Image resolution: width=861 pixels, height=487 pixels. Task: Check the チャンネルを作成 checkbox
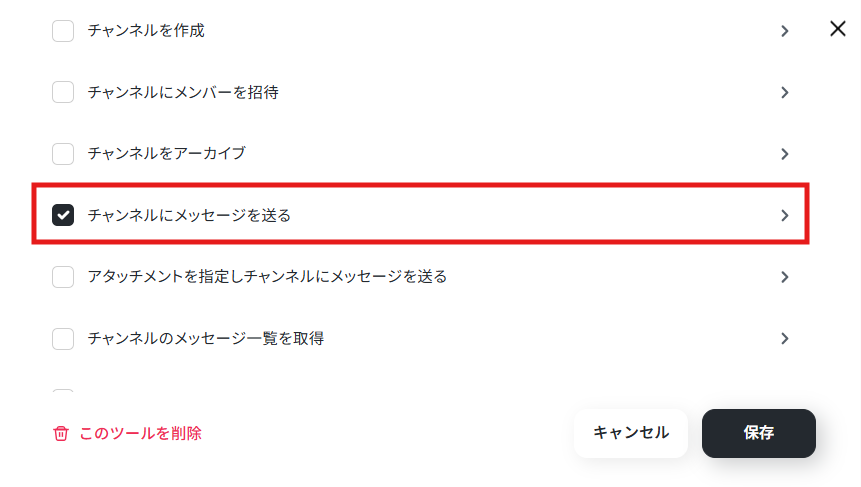pos(63,31)
